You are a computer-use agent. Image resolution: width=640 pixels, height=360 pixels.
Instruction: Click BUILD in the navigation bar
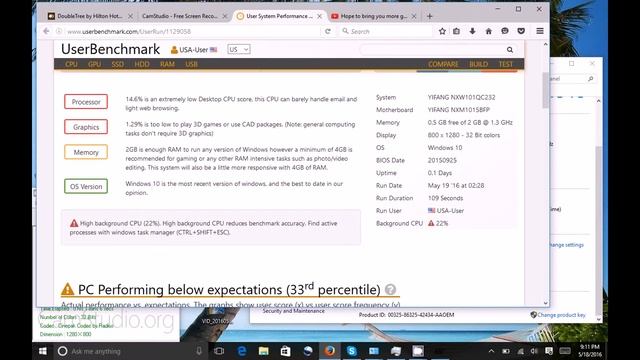pyautogui.click(x=478, y=64)
